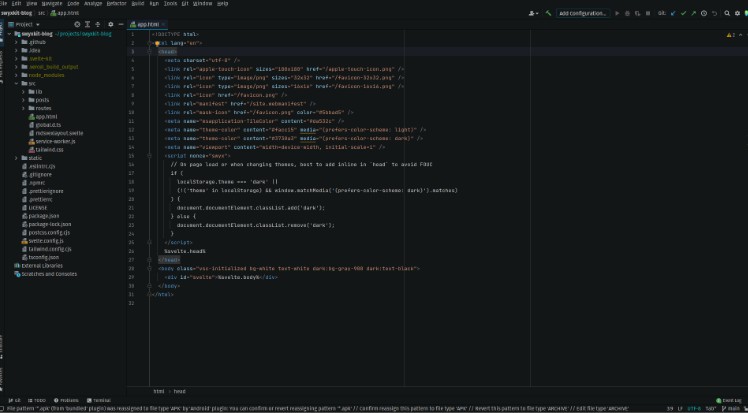Open the Terminal tool window button
Viewport: 748px width, 413px height.
(99, 401)
